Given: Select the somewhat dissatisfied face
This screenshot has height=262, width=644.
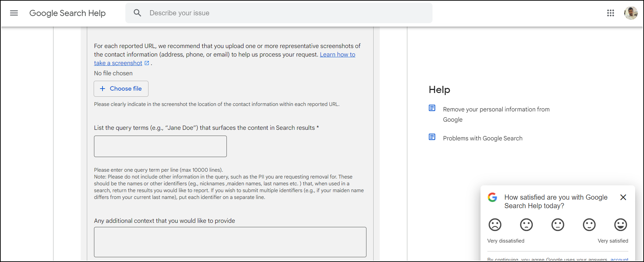Looking at the screenshot, I should coord(527,225).
